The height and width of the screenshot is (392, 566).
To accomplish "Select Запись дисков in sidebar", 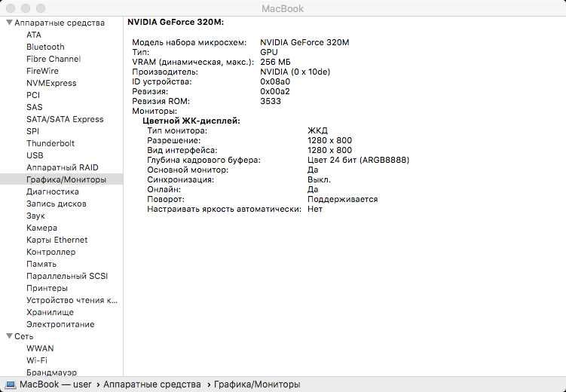I will [57, 204].
